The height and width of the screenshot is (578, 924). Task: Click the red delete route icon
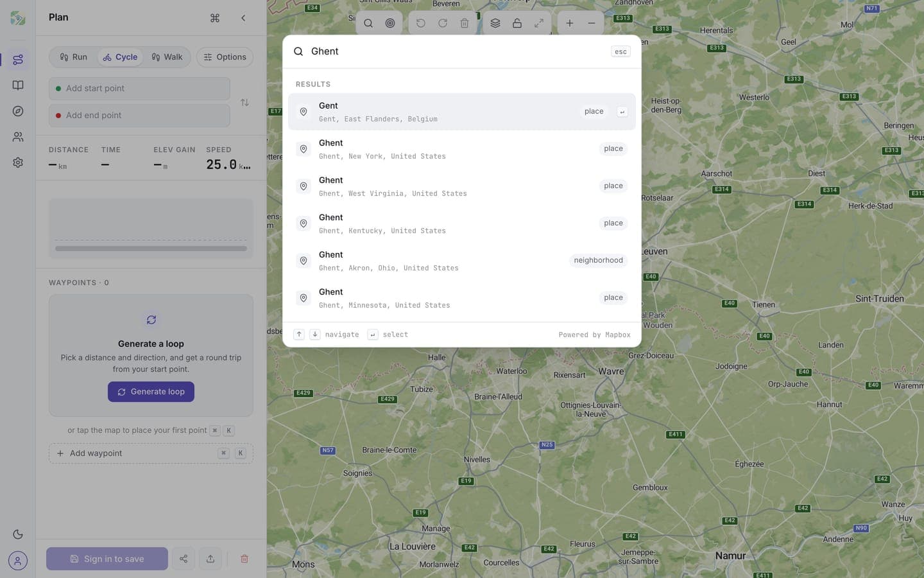tap(244, 559)
